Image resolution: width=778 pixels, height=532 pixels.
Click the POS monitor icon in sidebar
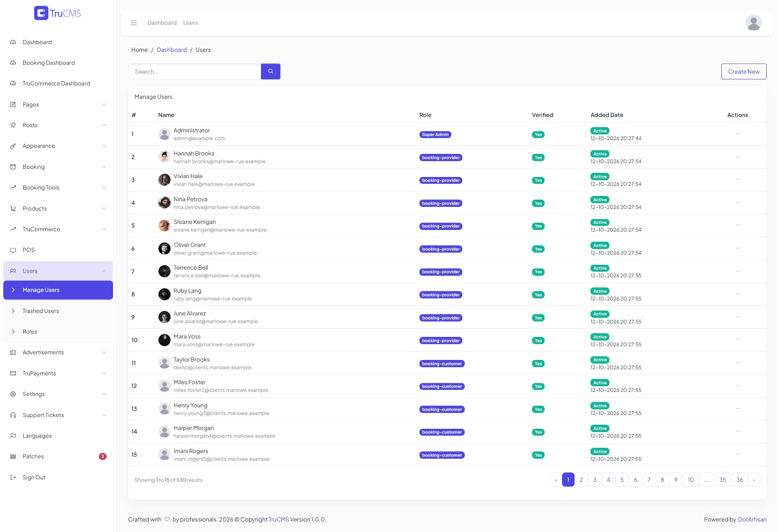click(13, 250)
